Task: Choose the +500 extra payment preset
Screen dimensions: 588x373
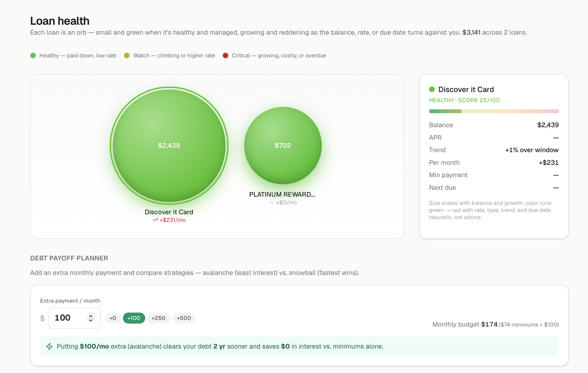Action: click(x=184, y=318)
